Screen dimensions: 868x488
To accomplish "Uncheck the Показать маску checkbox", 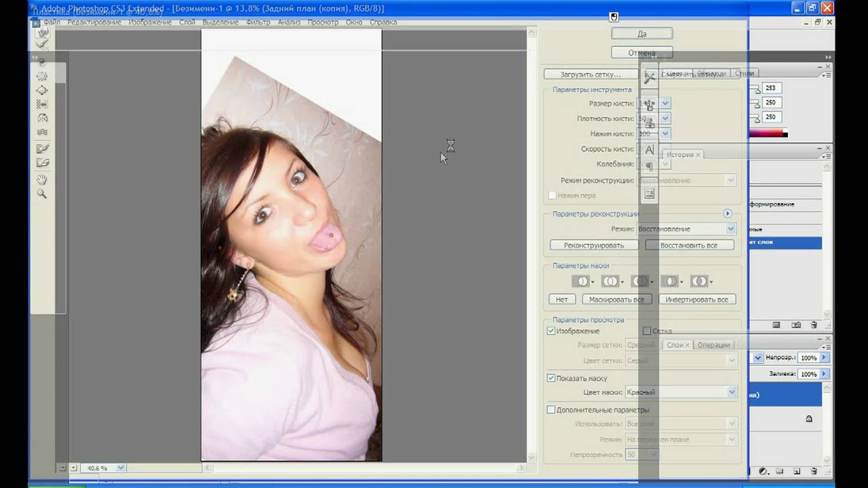I will pos(551,378).
